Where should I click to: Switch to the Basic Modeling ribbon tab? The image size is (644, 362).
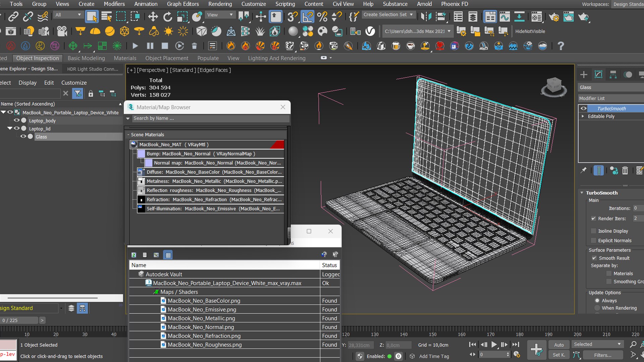pyautogui.click(x=86, y=58)
